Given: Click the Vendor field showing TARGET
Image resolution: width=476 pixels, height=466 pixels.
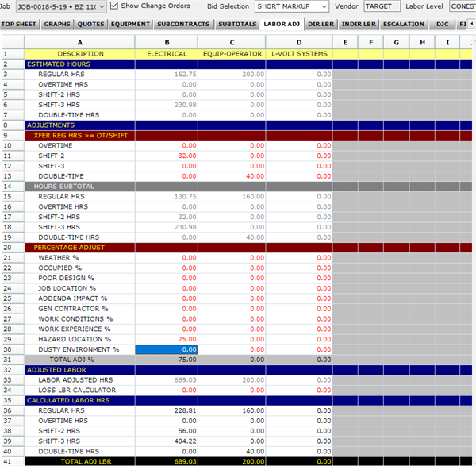Looking at the screenshot, I should tap(382, 6).
